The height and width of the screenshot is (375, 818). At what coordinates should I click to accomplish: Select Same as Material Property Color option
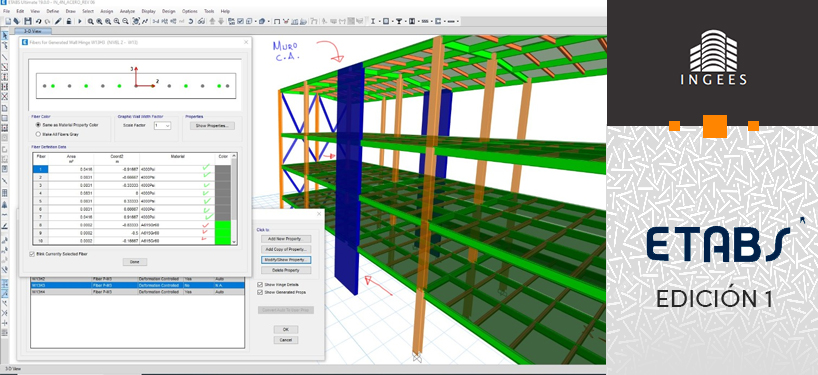38,125
